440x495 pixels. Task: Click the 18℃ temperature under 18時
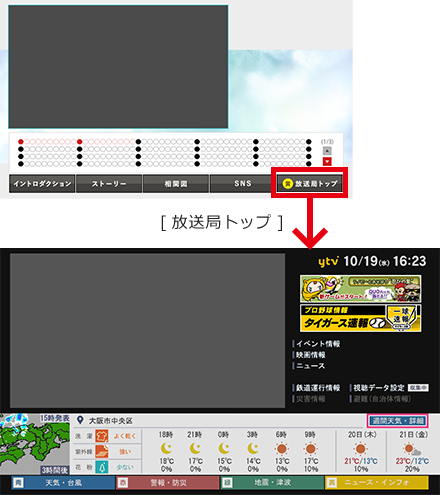click(166, 461)
